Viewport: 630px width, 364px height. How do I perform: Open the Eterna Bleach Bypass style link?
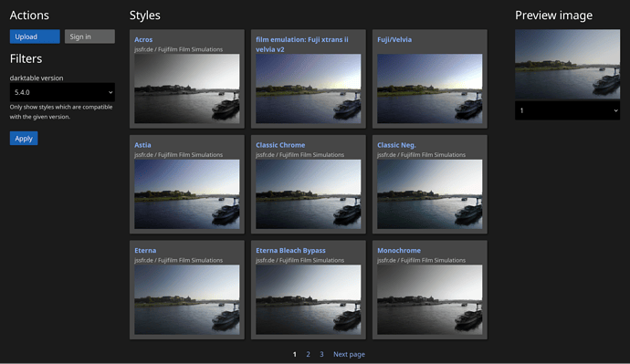pos(290,251)
